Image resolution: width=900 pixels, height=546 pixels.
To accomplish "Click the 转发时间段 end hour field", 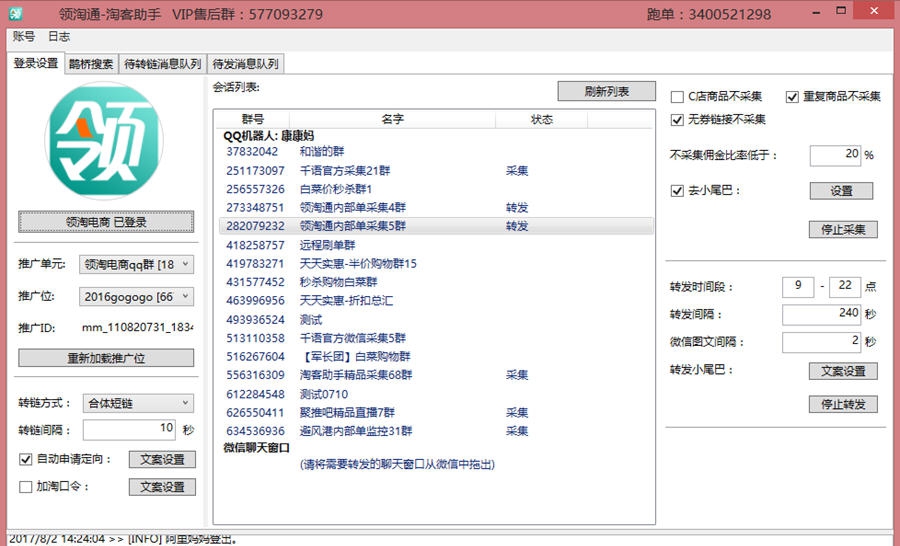I will [845, 286].
